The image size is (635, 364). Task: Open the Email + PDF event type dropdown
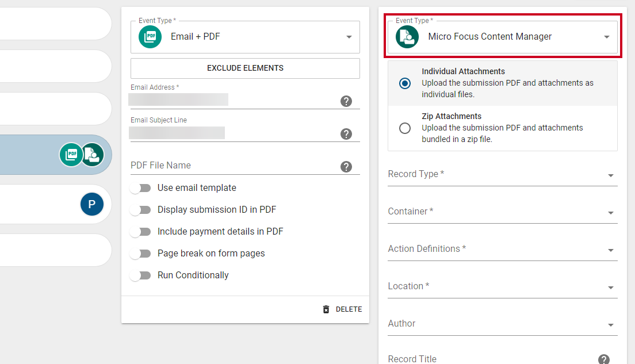pyautogui.click(x=245, y=37)
